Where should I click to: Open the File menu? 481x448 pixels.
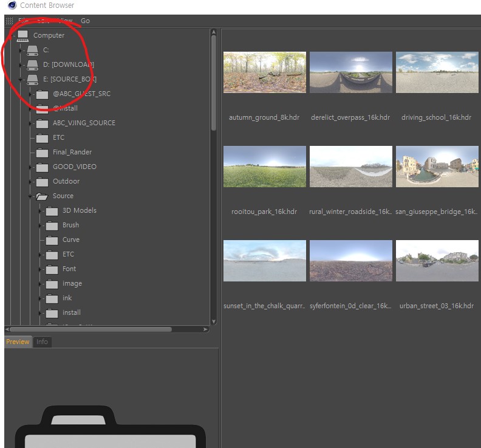(23, 21)
